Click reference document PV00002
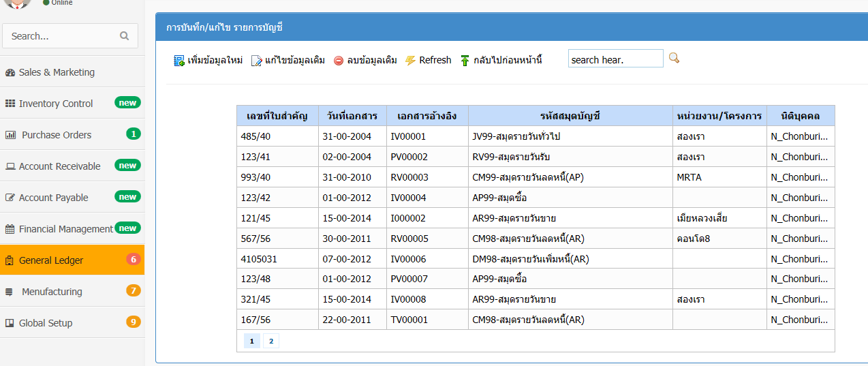The height and width of the screenshot is (366, 868). [x=427, y=157]
